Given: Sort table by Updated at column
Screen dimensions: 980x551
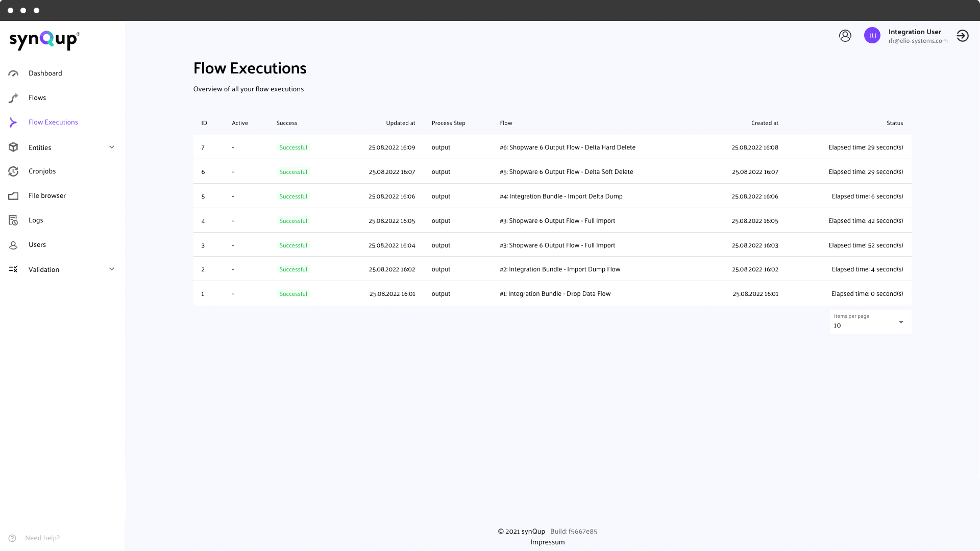Looking at the screenshot, I should [x=400, y=123].
